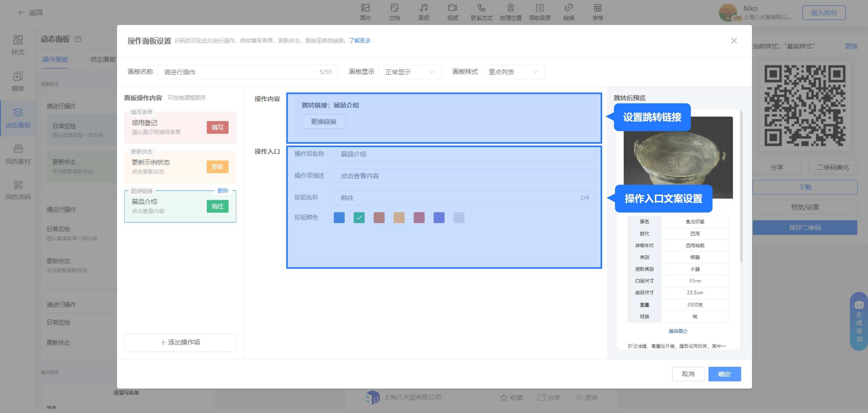Screen dimensions: 868x413
Task: Switch to the 操作面板 tab
Action: 55,60
